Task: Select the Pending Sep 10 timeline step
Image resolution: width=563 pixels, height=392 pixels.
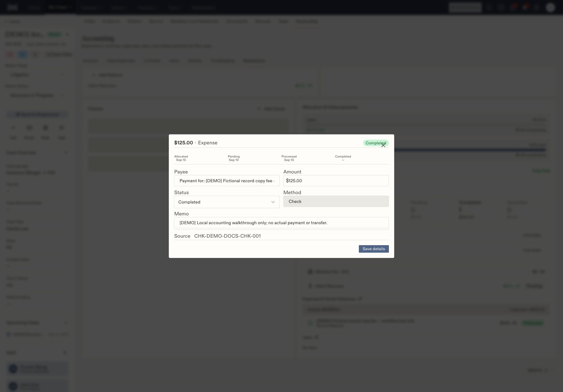Action: point(234,158)
